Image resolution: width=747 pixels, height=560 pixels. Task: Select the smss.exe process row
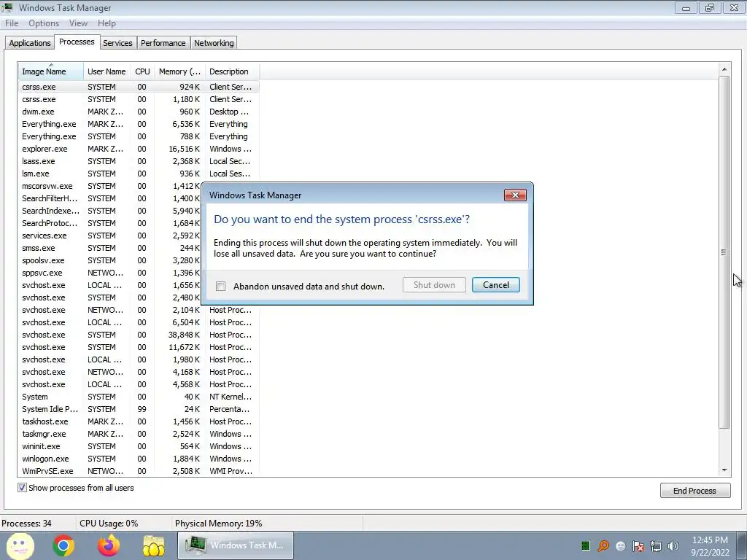[109, 248]
